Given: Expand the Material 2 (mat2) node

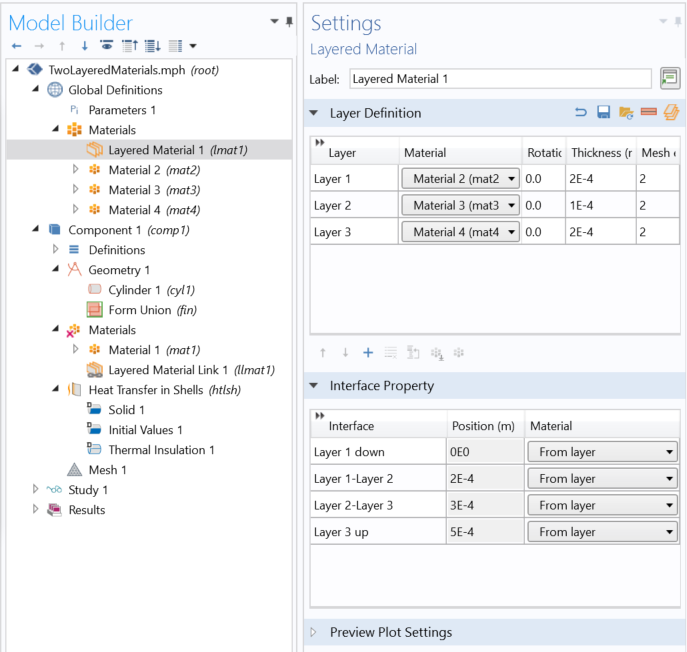Looking at the screenshot, I should (75, 170).
